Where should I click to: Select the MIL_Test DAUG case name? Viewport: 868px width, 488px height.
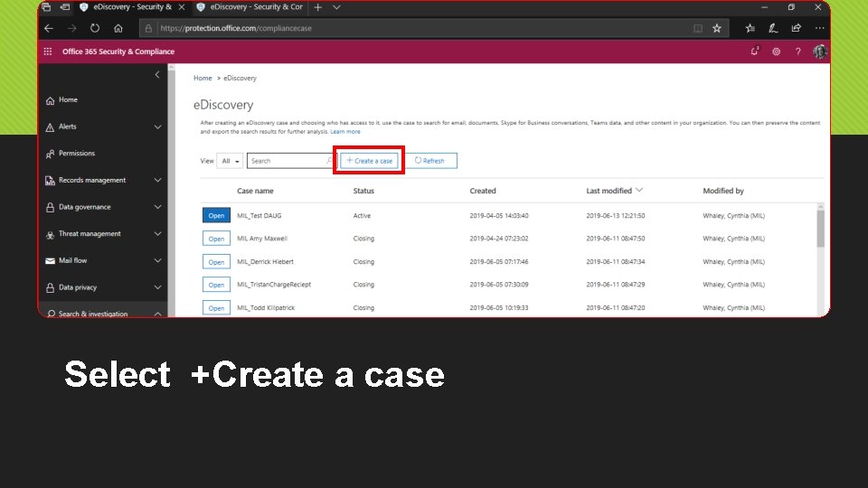click(x=259, y=216)
